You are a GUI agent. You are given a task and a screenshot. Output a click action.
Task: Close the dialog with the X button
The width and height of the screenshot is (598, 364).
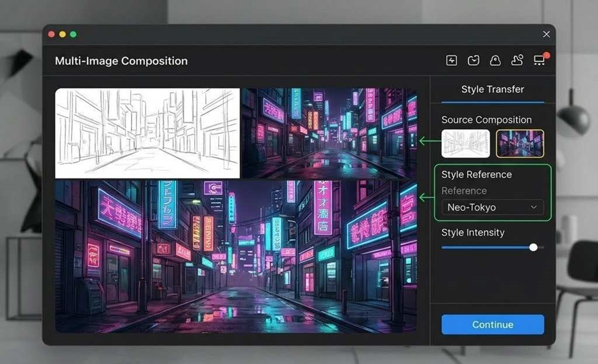click(x=546, y=34)
